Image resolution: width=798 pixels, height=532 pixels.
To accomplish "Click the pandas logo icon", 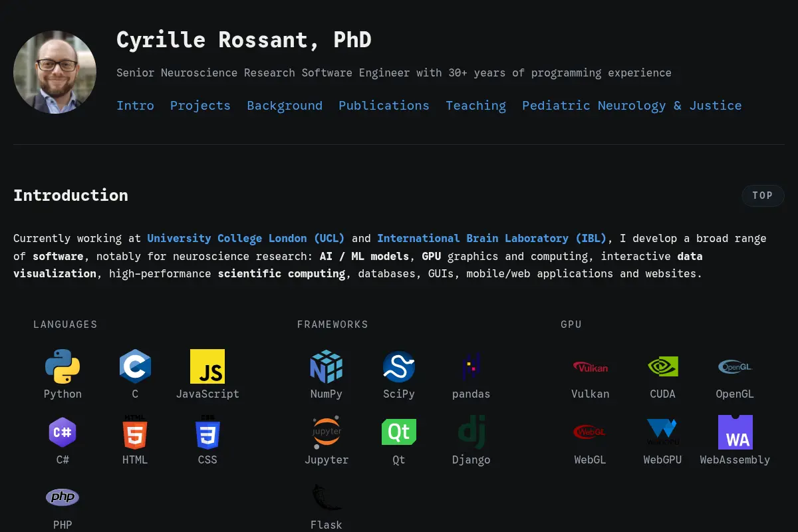I will tap(471, 366).
